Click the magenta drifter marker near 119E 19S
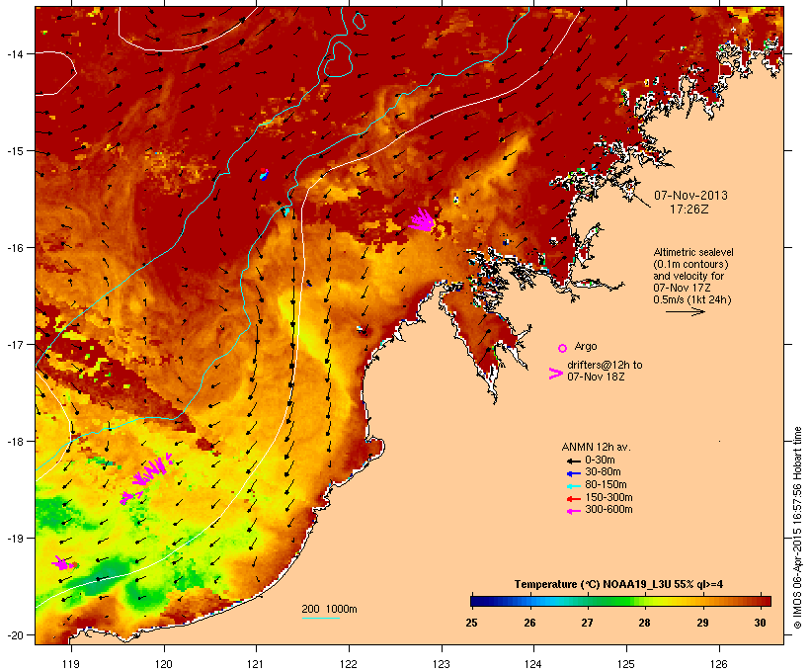Screen dimensions: 810x672 pos(63,563)
